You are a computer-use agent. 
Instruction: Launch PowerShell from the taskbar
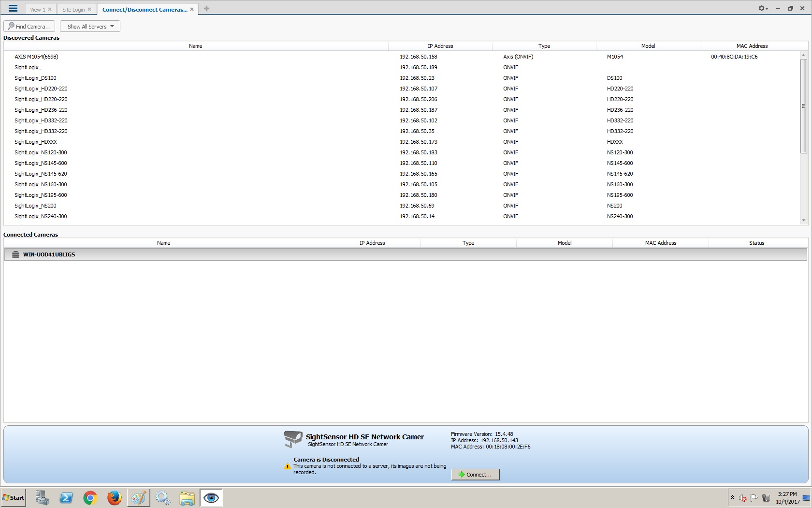click(66, 498)
